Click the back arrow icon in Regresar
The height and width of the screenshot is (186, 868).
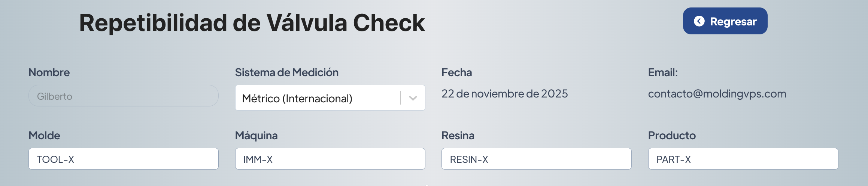pos(699,21)
